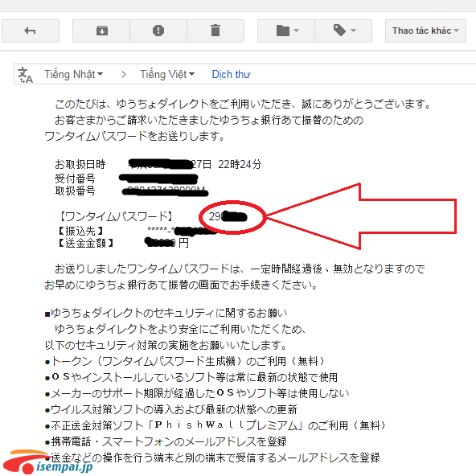Image resolution: width=476 pixels, height=476 pixels.
Task: Archive this email with the archive icon
Action: point(101,31)
